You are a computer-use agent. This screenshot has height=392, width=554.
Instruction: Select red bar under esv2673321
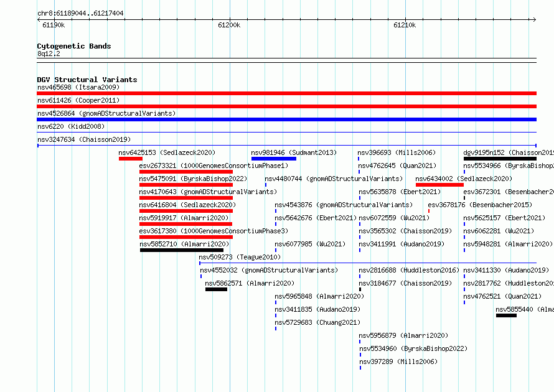(186, 172)
